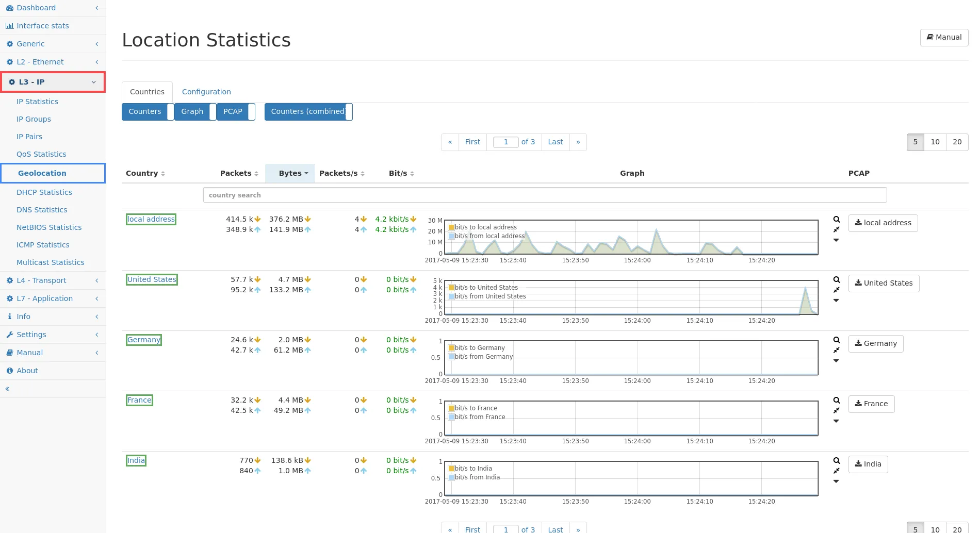The width and height of the screenshot is (980, 533).
Task: Open the Germany country link
Action: (144, 340)
